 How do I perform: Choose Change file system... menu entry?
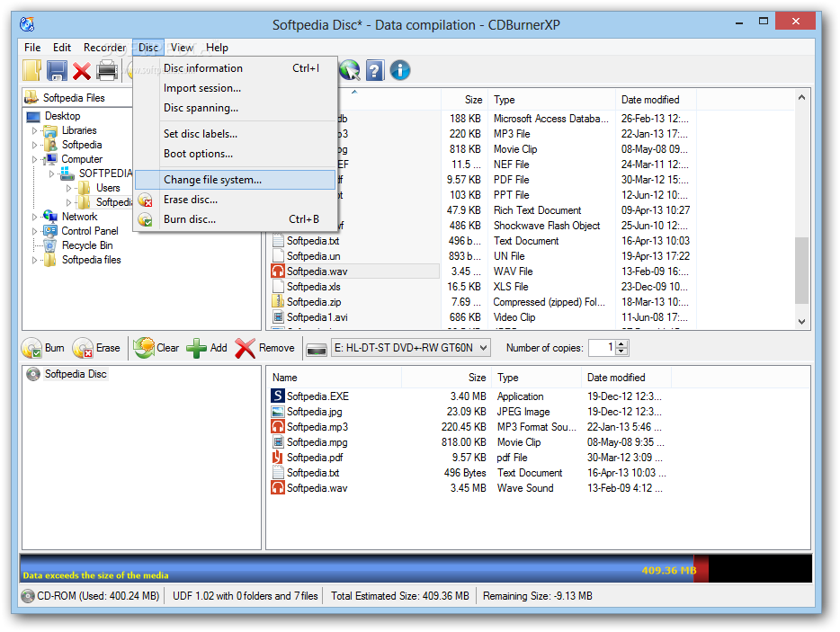click(235, 180)
